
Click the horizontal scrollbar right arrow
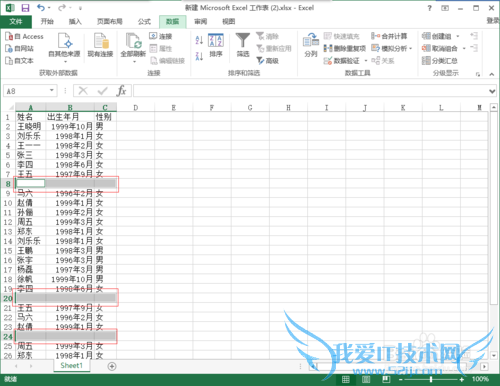(x=484, y=366)
